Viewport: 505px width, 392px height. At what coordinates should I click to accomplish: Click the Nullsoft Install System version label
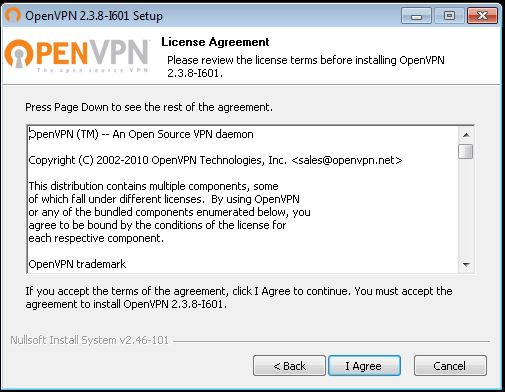point(89,340)
